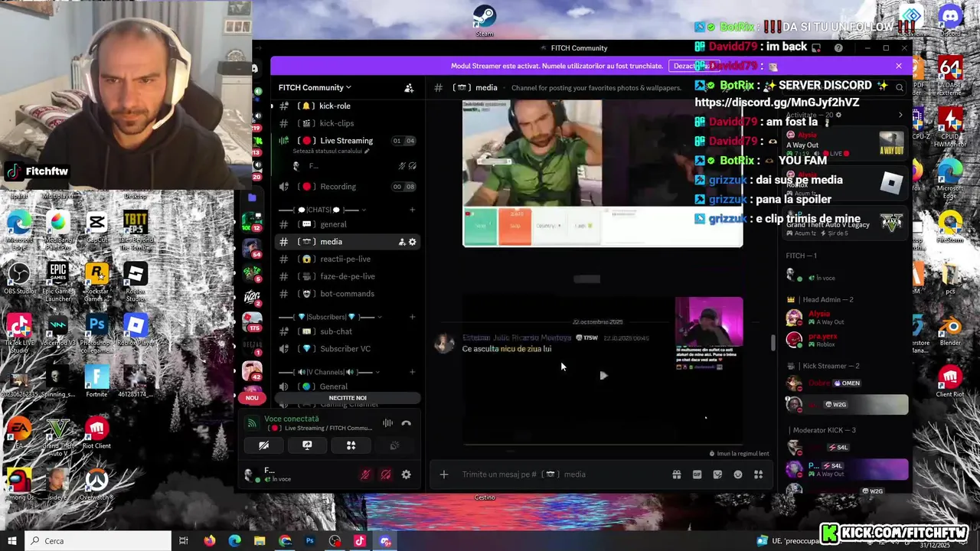Play the video under Ce asculta message
Image resolution: width=980 pixels, height=551 pixels.
tap(603, 376)
